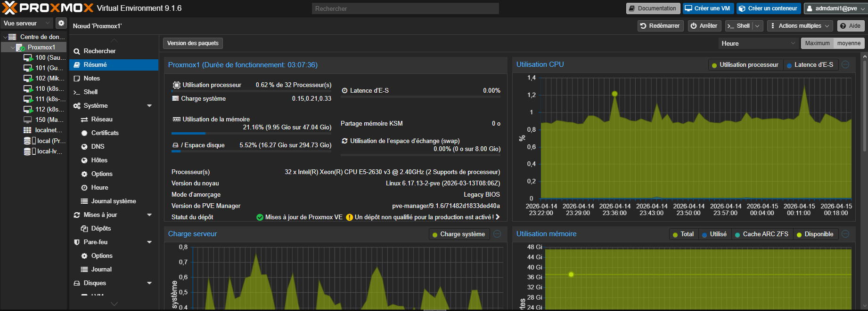Image resolution: width=868 pixels, height=311 pixels.
Task: Select the Résumé menu item
Action: (114, 64)
